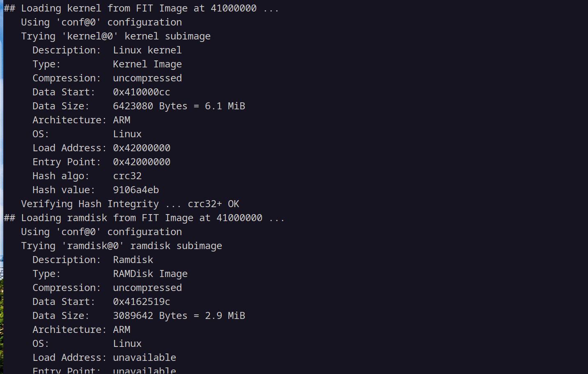Click the kernel data size 6423080 Bytes

pos(150,106)
